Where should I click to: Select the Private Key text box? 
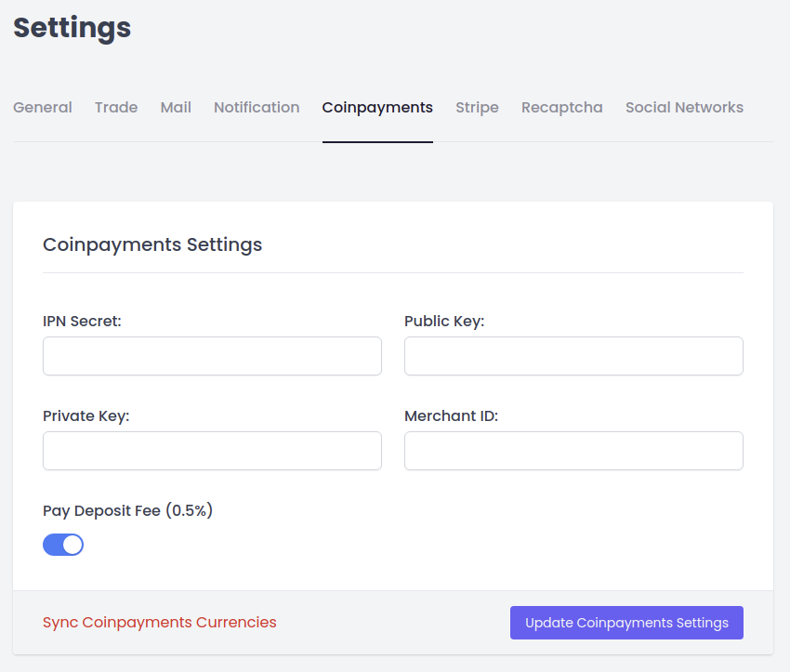pos(212,451)
